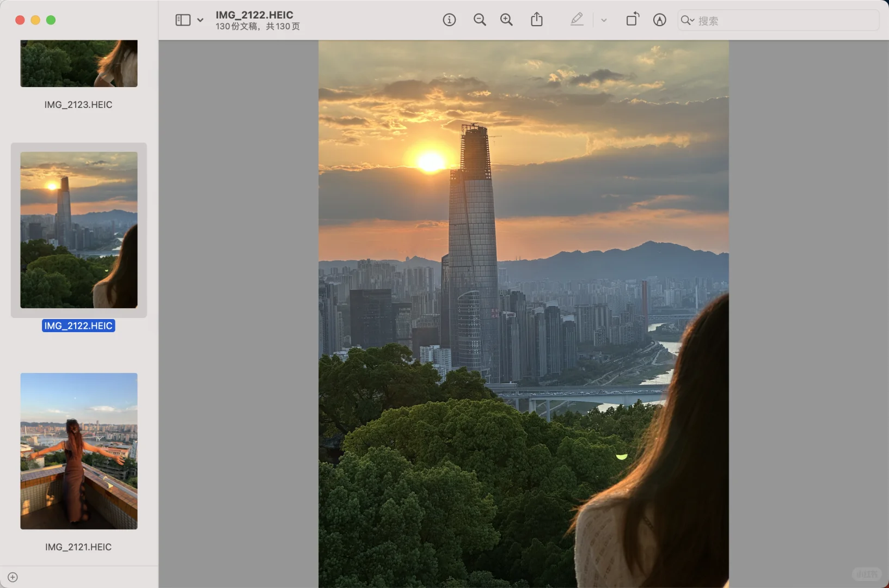Show the Markup toolbar
889x588 pixels.
[x=660, y=20]
